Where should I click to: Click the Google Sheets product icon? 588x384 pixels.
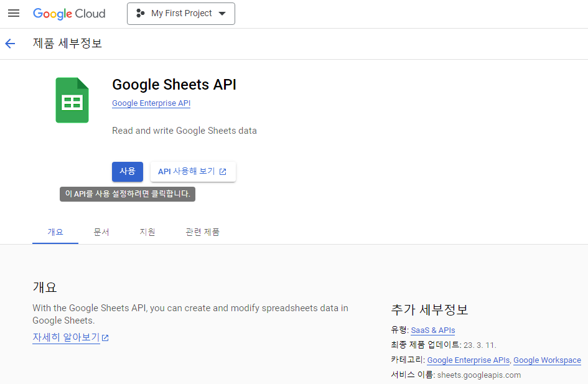pyautogui.click(x=72, y=100)
